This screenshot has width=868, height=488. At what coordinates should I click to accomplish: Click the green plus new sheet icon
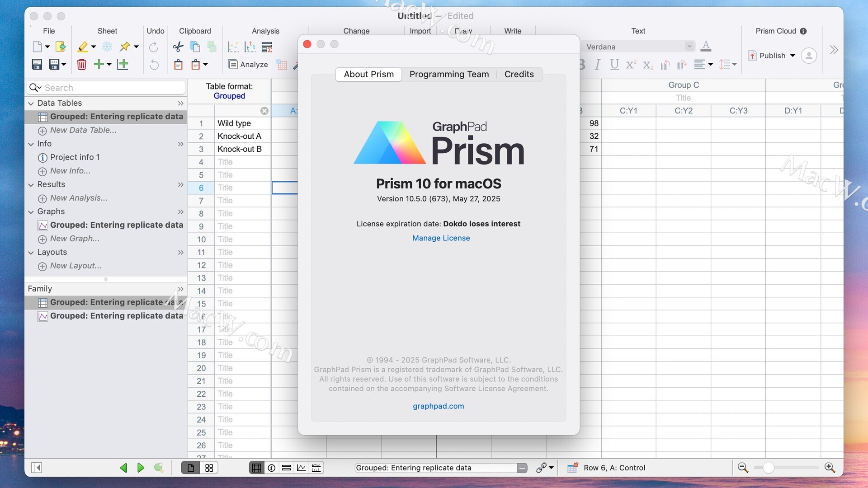(99, 64)
